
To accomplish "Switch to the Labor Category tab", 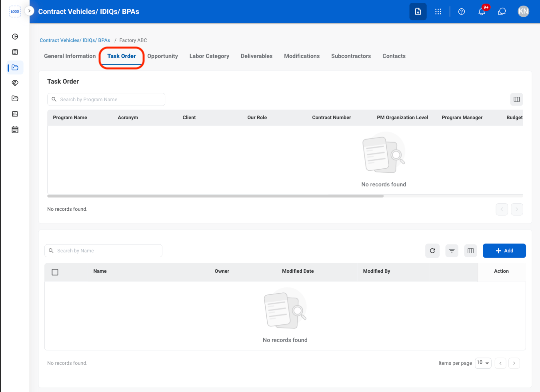I will click(209, 56).
